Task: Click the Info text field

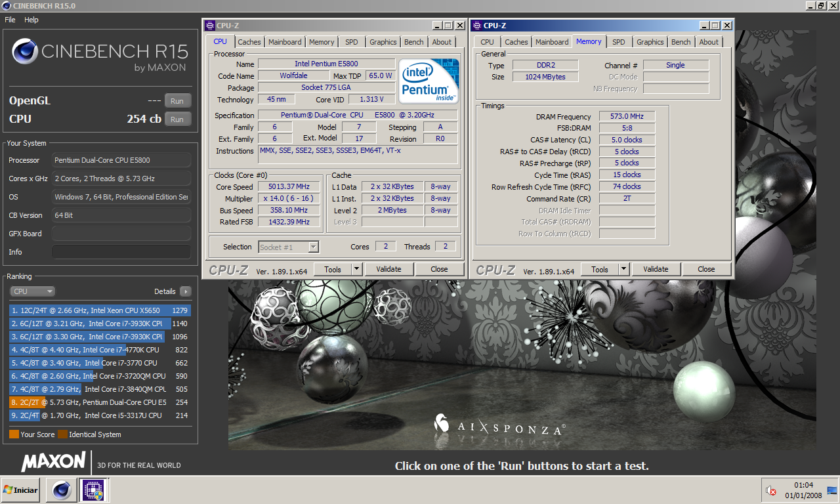Action: click(121, 252)
